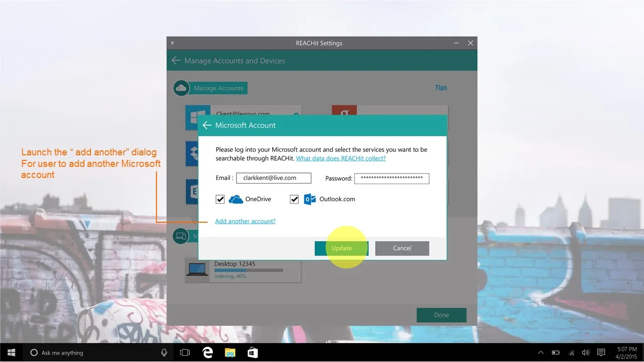Screen dimensions: 644x362
Task: Click the Update button
Action: [x=342, y=248]
